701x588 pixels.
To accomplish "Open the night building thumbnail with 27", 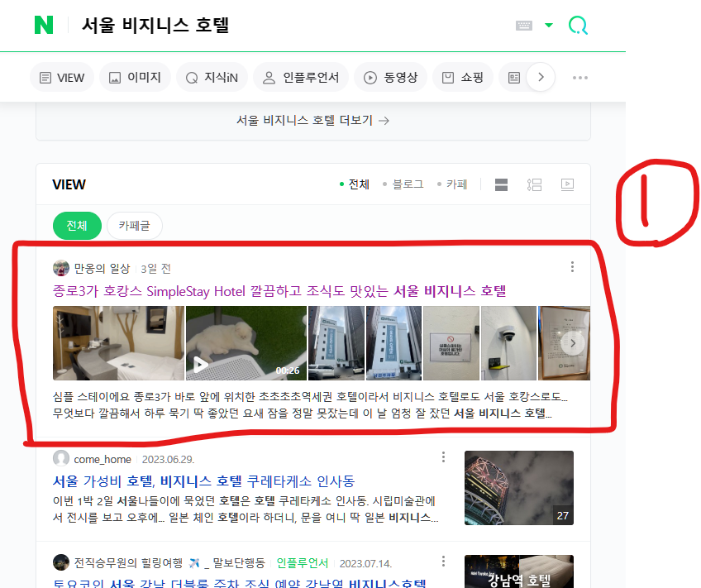I will point(519,488).
